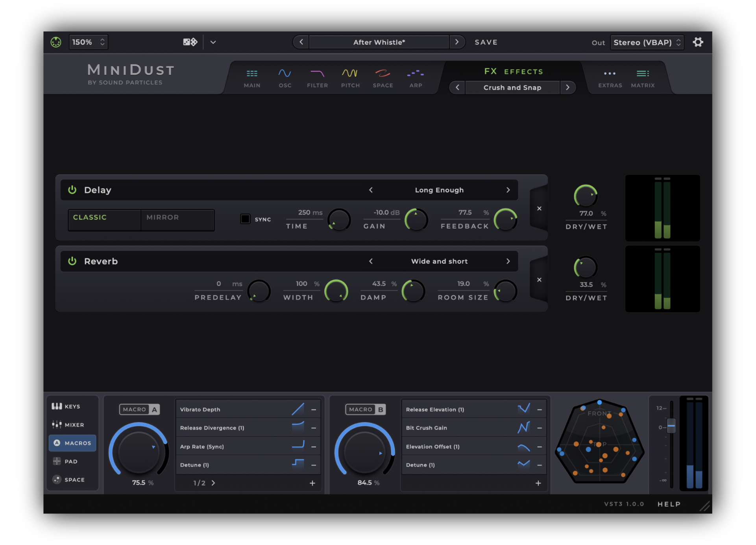756x545 pixels.
Task: Toggle the Delay power button
Action: coord(72,190)
